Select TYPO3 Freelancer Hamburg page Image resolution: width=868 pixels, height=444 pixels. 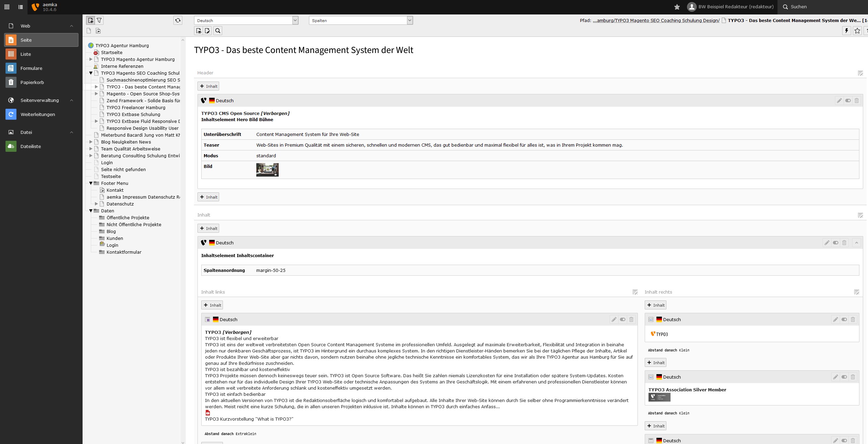pos(136,107)
